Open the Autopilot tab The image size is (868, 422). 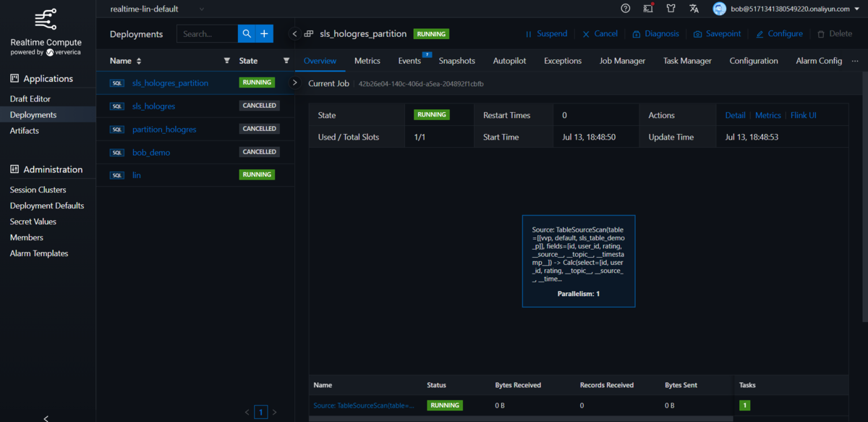(510, 61)
